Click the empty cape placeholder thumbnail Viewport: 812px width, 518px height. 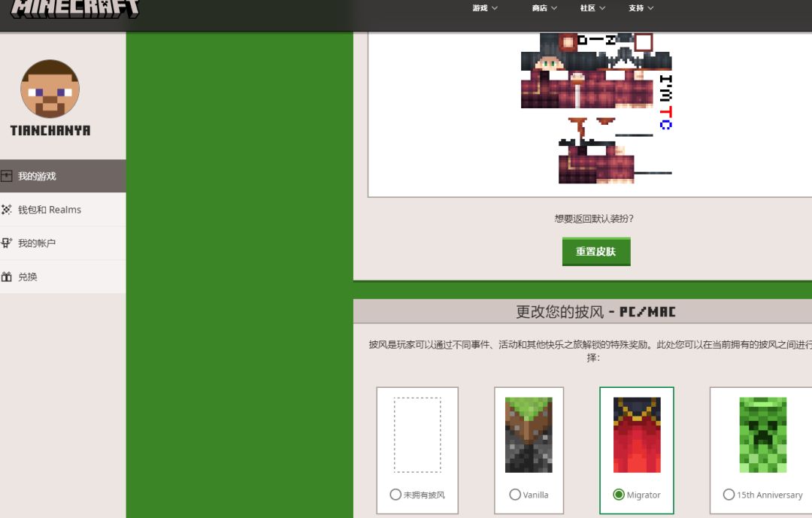tap(417, 435)
